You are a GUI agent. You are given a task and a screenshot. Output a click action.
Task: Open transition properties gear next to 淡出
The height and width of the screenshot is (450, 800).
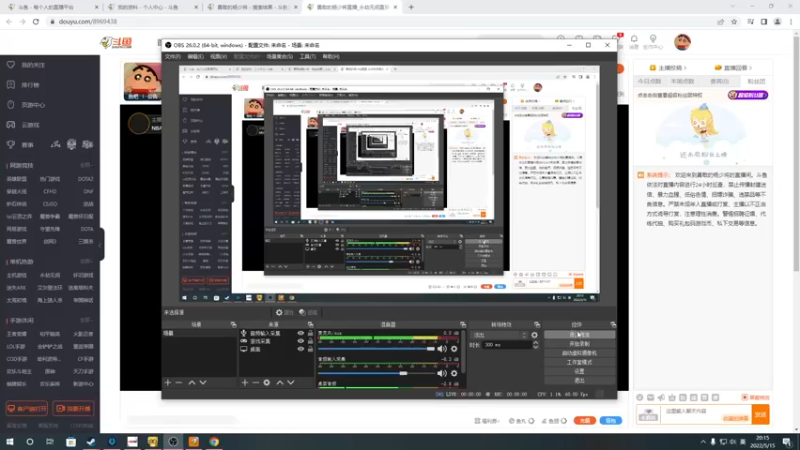pos(534,335)
